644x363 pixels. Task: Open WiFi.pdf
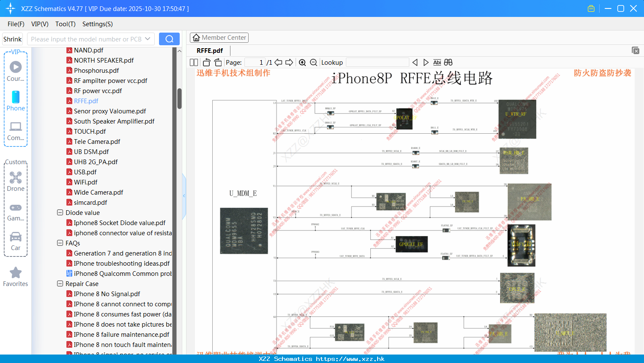point(85,182)
